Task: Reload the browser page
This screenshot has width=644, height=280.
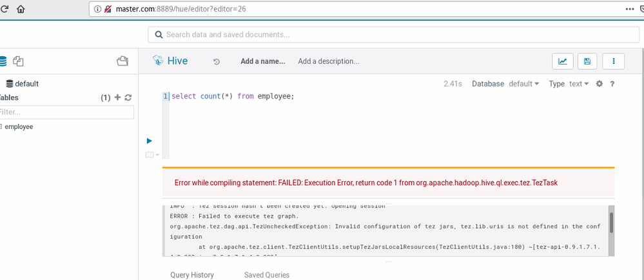Action: (4, 8)
